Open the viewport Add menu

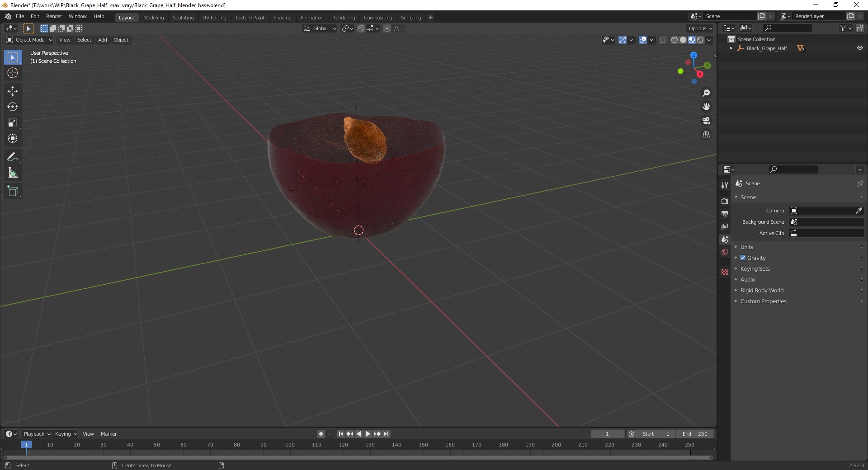(x=103, y=40)
